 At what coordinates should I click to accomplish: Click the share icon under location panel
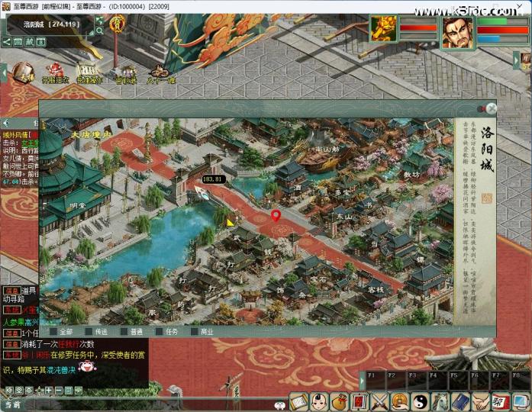click(x=6, y=42)
